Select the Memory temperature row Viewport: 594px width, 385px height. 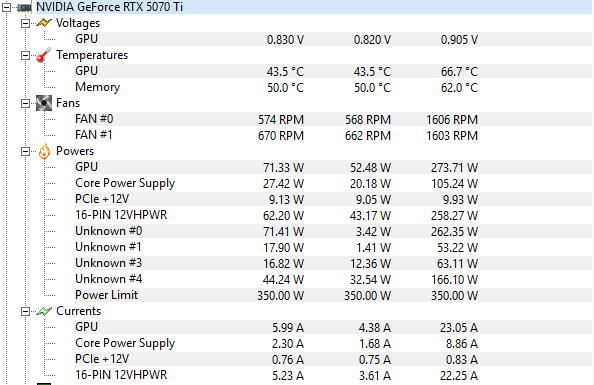(333, 87)
